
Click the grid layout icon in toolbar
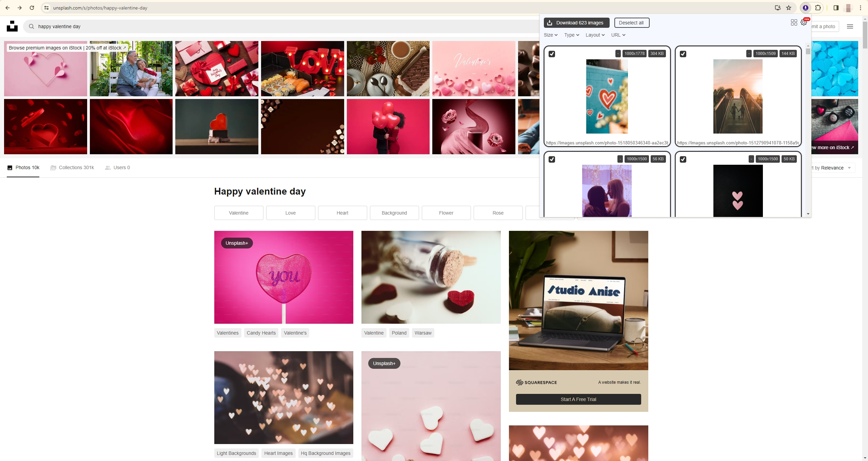pyautogui.click(x=794, y=22)
